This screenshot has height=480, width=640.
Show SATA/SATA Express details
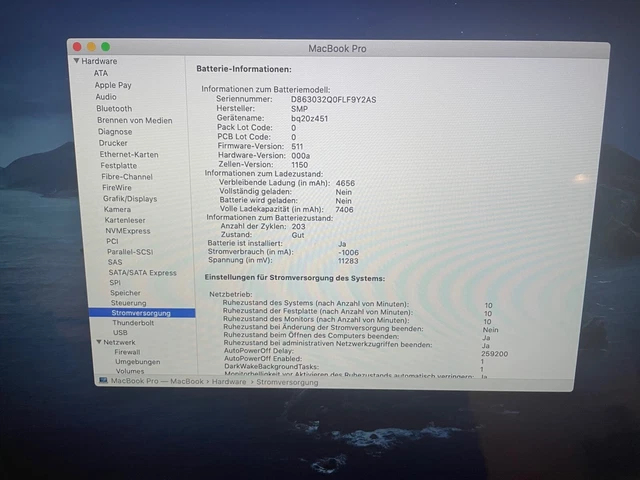(x=142, y=273)
